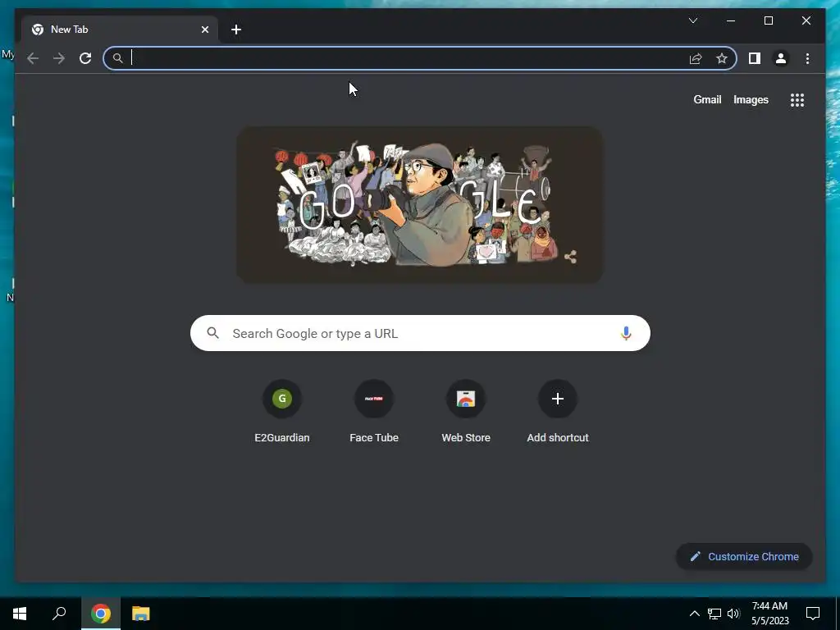Open the taskbar clock and date
This screenshot has height=630, width=840.
tap(769, 614)
